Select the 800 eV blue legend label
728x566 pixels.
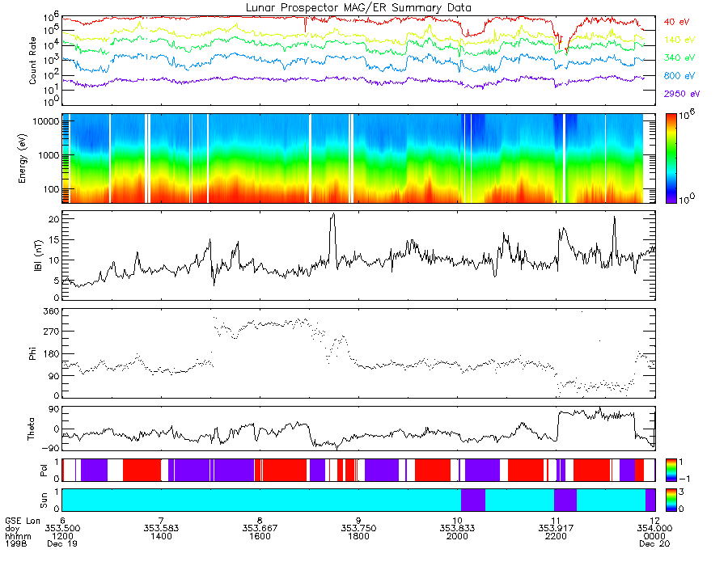[x=679, y=76]
